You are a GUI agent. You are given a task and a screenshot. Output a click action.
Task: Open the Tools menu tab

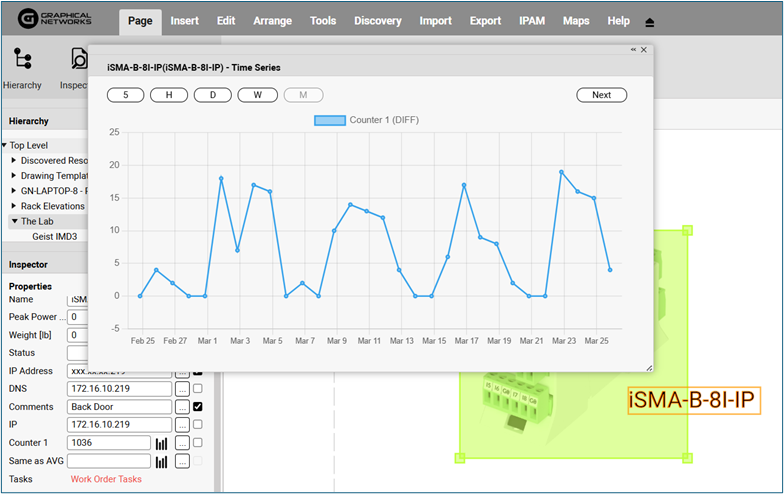323,21
